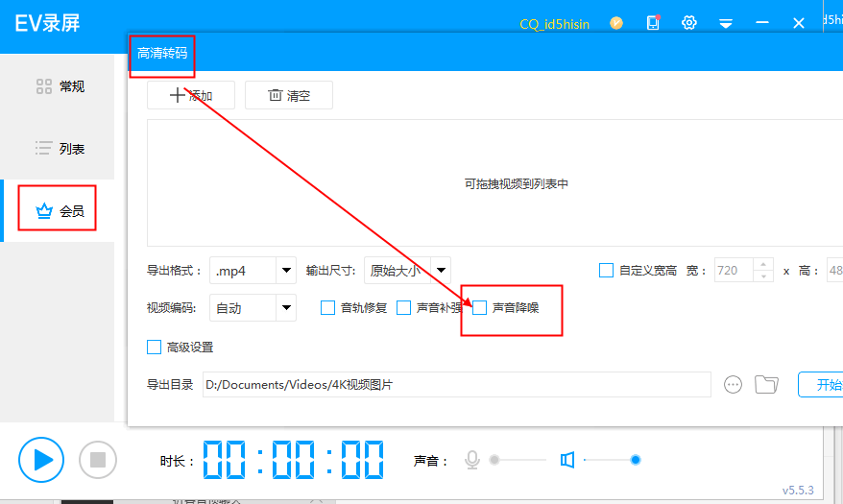Click the list icon beside 列表
The width and height of the screenshot is (843, 504).
(43, 148)
